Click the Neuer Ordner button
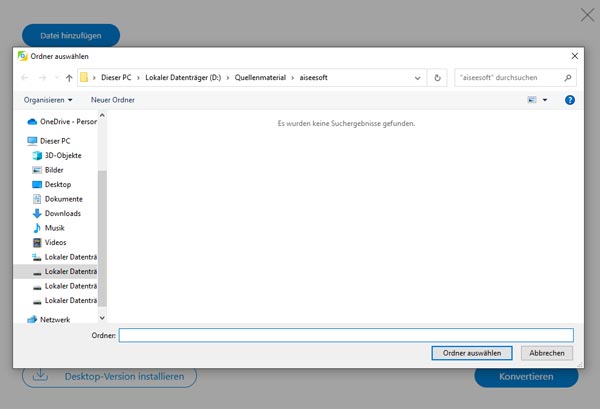The width and height of the screenshot is (600, 409). click(x=114, y=100)
